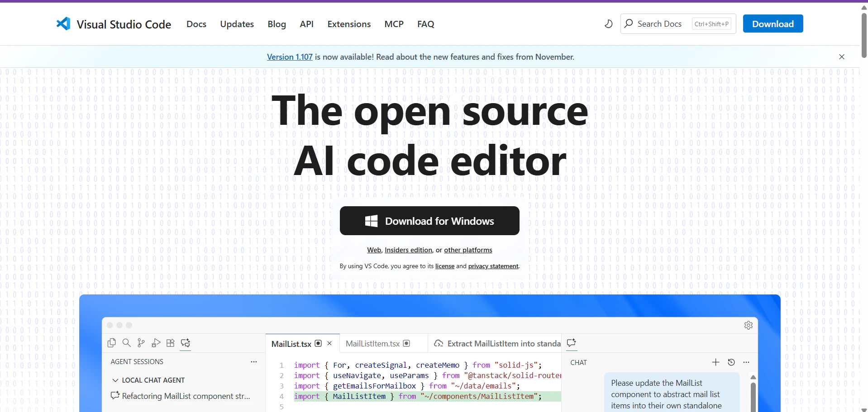Click the modified indicator on MailList.tsx tab
This screenshot has height=412, width=868.
click(318, 343)
